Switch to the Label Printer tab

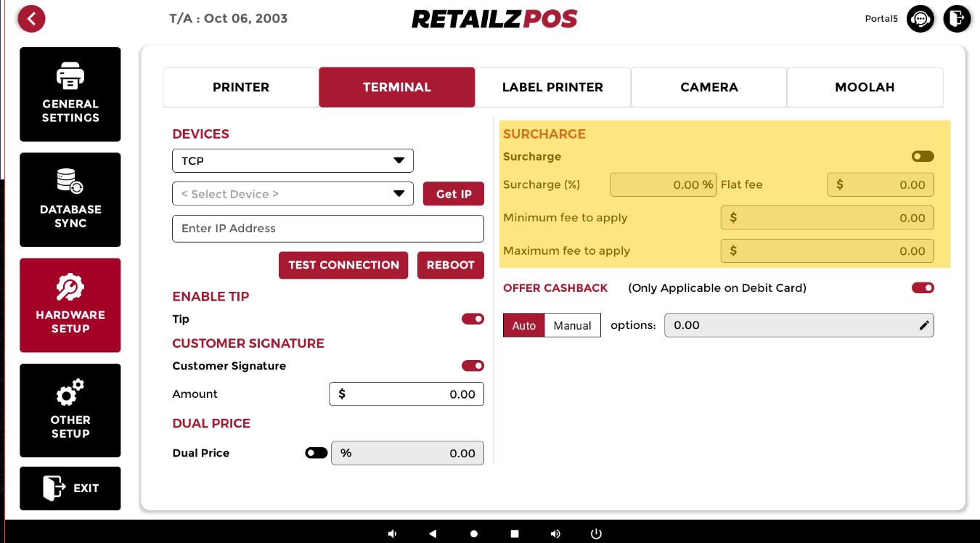552,87
